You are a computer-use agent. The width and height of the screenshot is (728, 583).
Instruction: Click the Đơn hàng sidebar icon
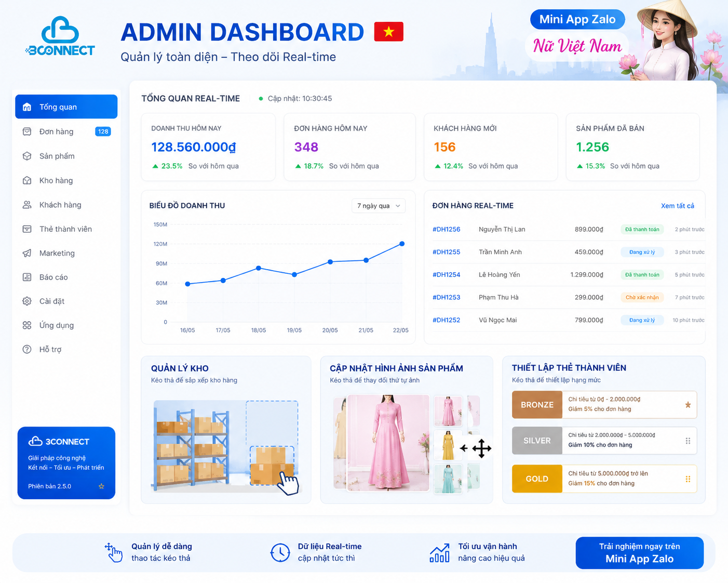click(27, 131)
